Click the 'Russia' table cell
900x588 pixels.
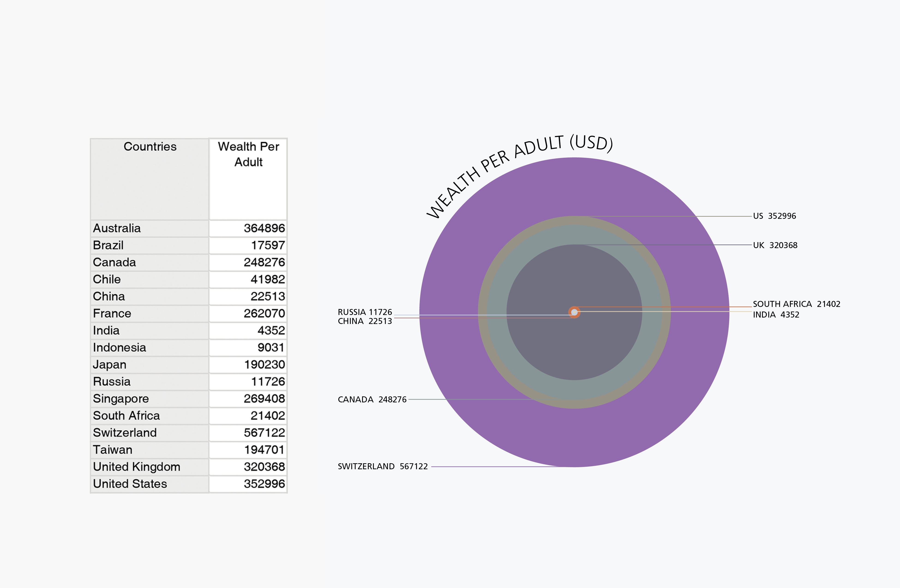150,382
